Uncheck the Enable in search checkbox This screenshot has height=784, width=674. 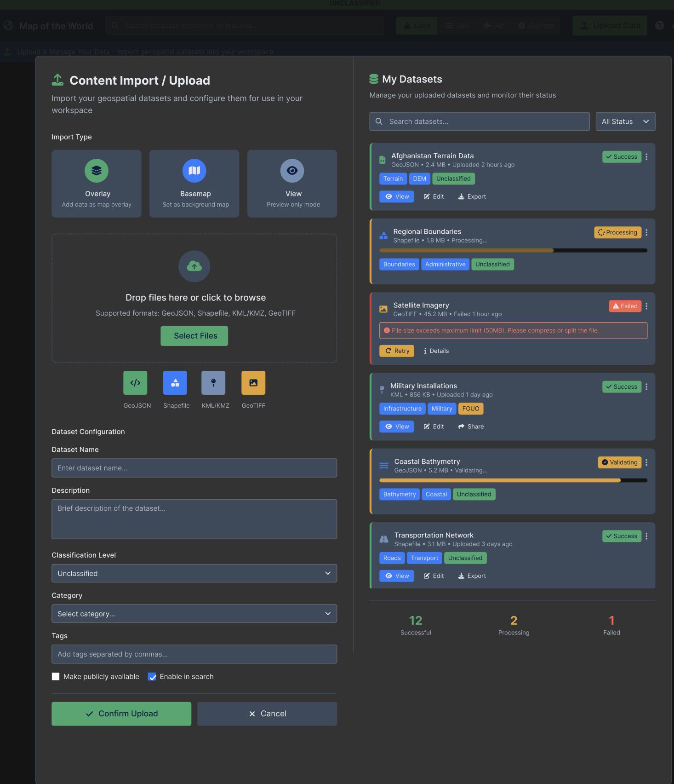point(152,676)
